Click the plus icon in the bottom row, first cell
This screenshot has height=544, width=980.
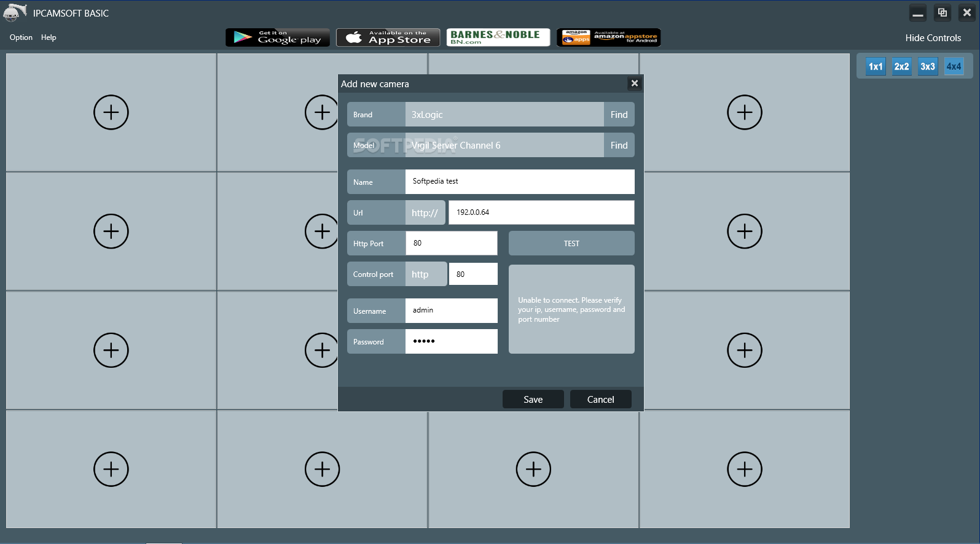pyautogui.click(x=111, y=470)
